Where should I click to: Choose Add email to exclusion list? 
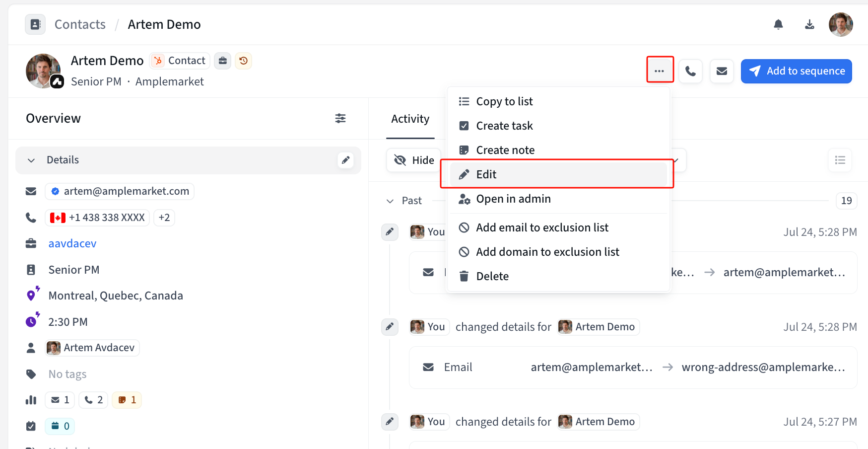(x=558, y=227)
